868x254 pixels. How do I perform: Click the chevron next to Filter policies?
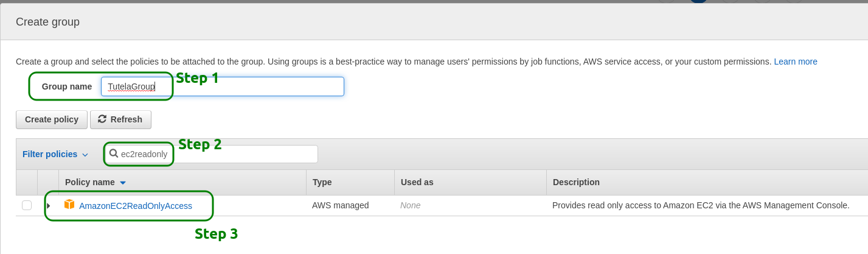pyautogui.click(x=85, y=155)
